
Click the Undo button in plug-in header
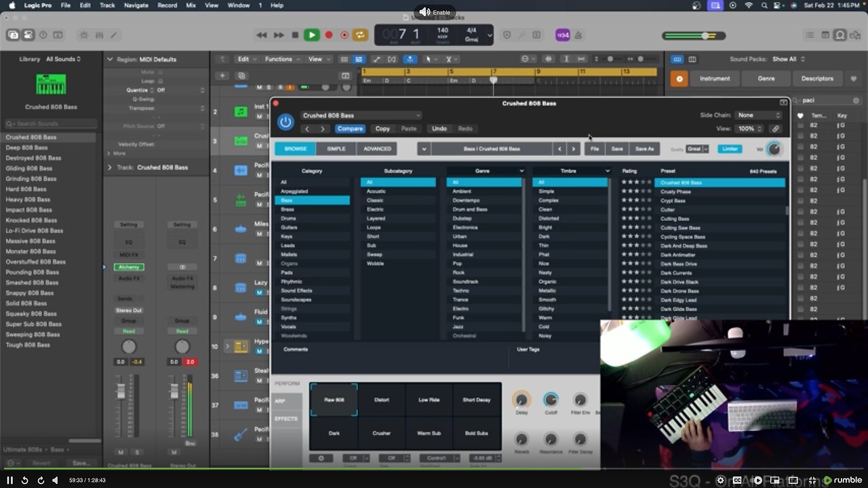[x=439, y=129]
